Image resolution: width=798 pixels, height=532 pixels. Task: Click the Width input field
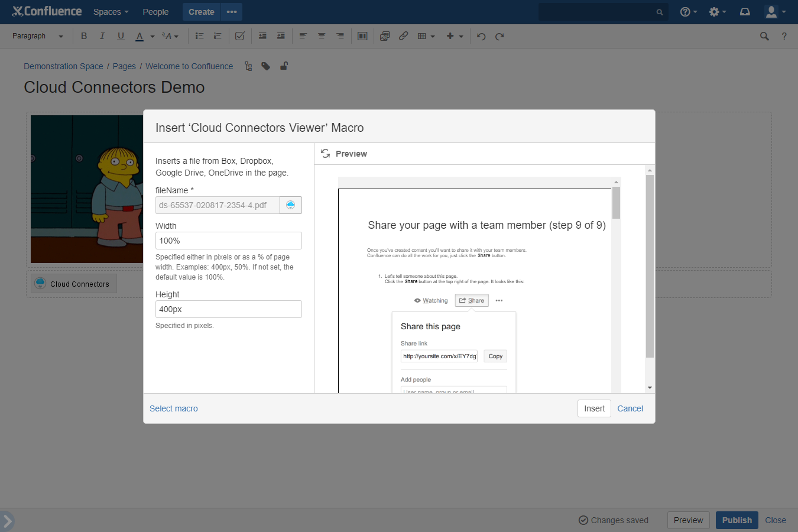pos(229,241)
